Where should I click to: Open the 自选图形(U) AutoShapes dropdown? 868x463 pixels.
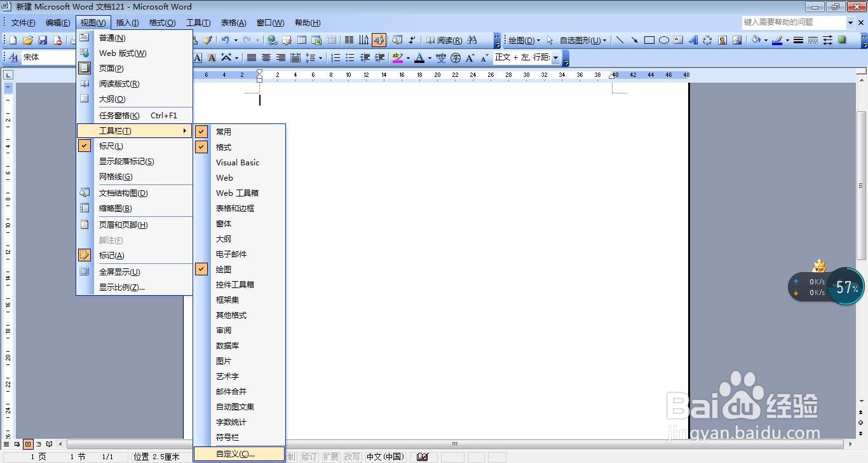pyautogui.click(x=583, y=40)
